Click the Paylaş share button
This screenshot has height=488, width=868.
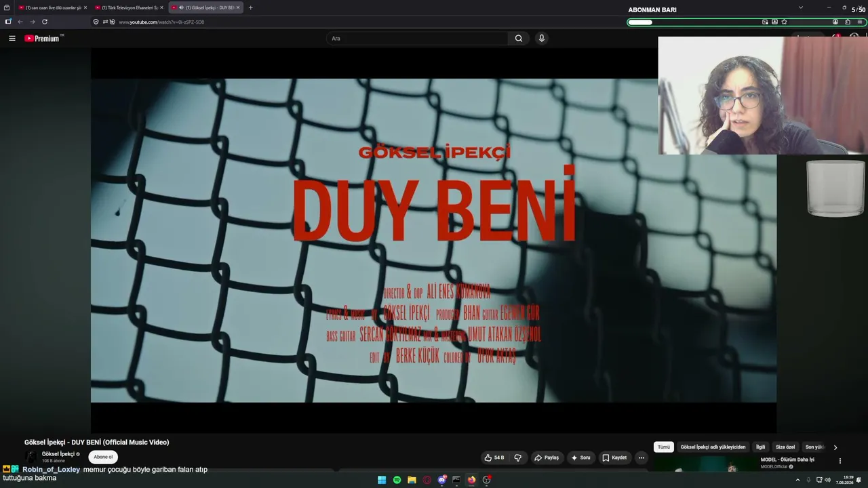(547, 457)
